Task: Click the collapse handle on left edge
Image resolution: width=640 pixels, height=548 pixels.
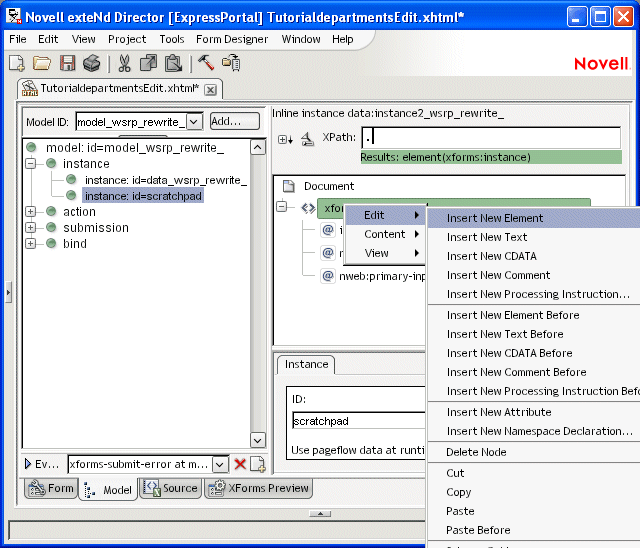Action: [8, 292]
